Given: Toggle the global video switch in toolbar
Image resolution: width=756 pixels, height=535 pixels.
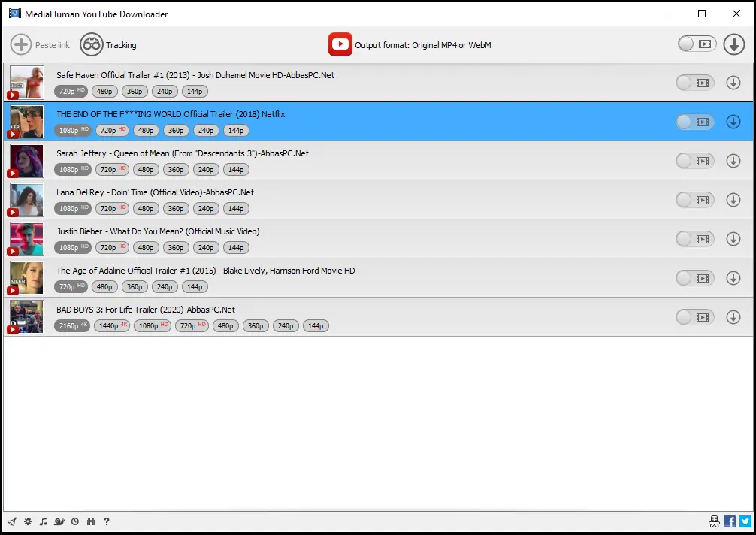Looking at the screenshot, I should (697, 44).
